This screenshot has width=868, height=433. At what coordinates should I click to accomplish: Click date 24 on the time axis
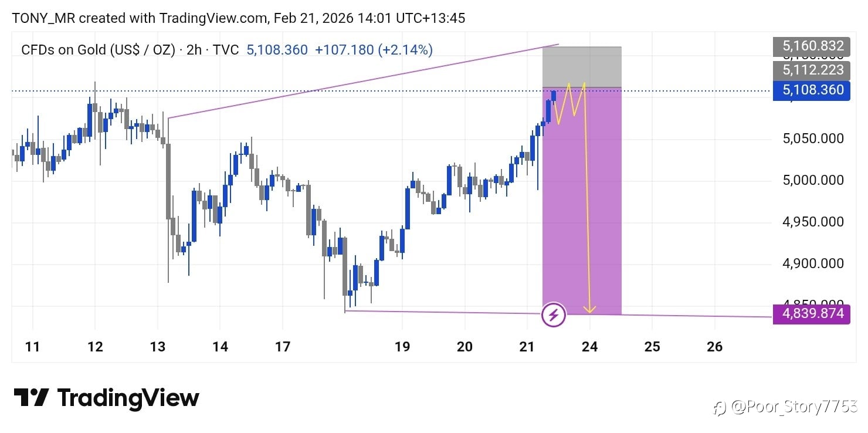[x=589, y=347]
